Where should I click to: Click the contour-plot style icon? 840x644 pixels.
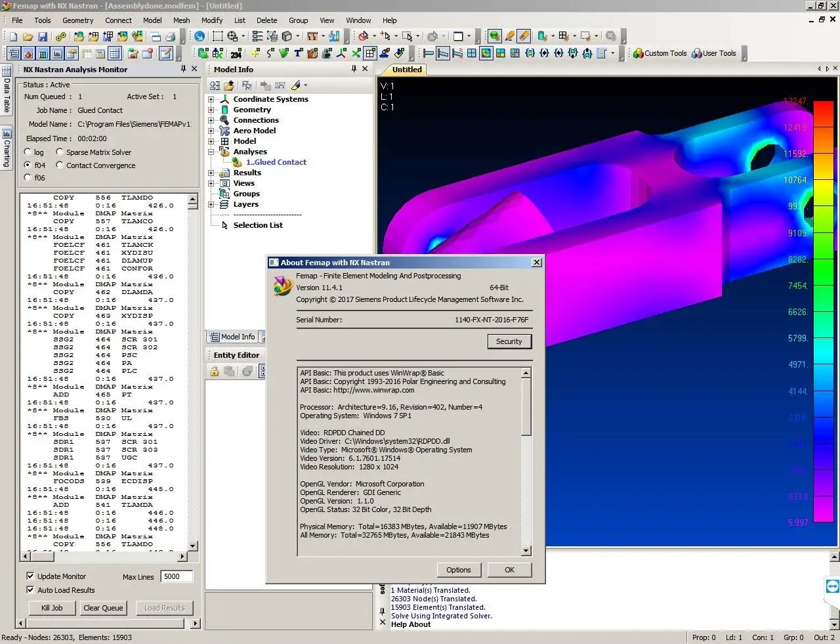click(x=486, y=54)
